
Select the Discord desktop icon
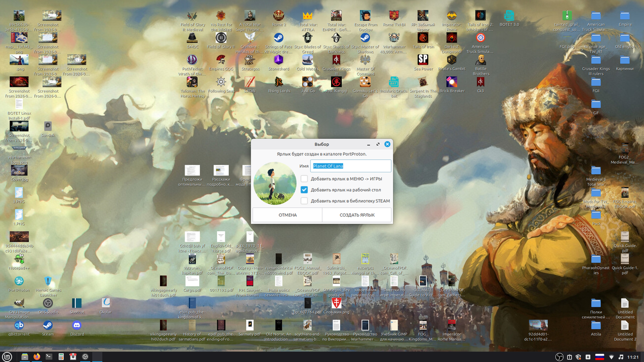(76, 325)
